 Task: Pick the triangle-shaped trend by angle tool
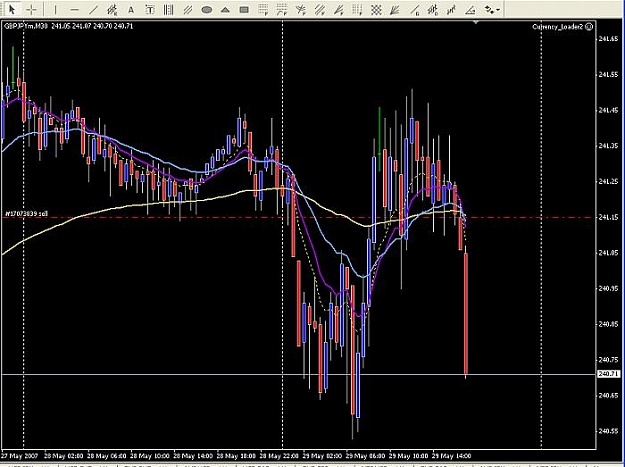470,10
